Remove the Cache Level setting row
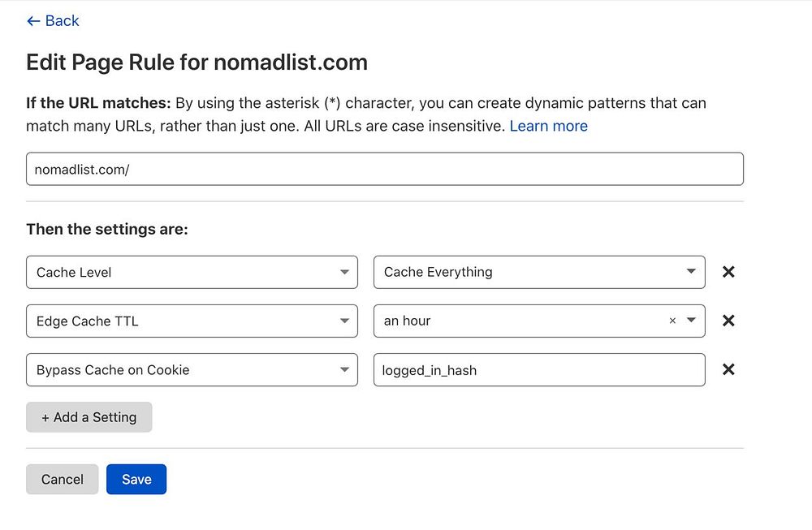The height and width of the screenshot is (530, 812). pos(728,272)
